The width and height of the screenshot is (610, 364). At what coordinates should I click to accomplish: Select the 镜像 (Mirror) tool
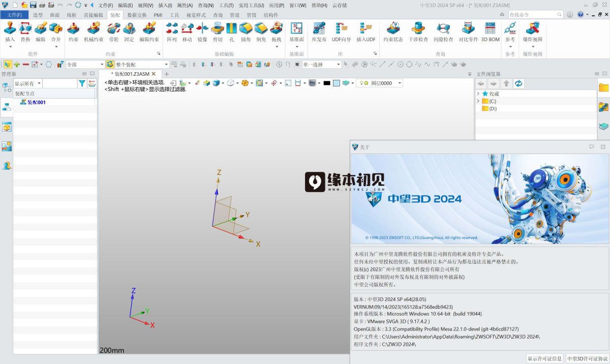click(x=202, y=28)
